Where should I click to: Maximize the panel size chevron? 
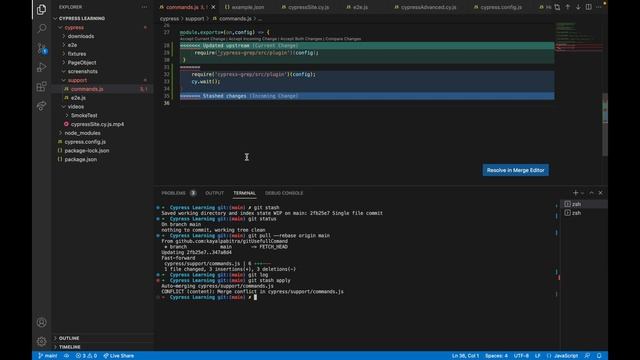(591, 193)
